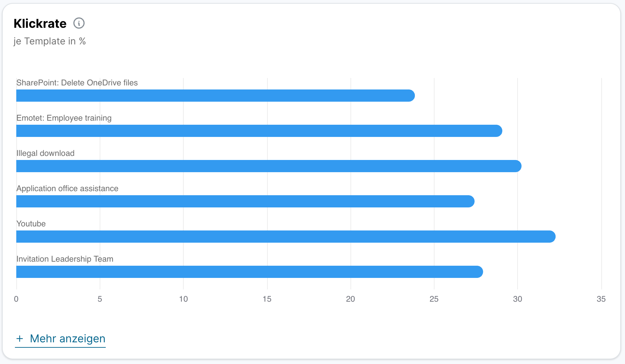Click the Illegal download bar
Screen dimensions: 625x364
click(x=268, y=166)
